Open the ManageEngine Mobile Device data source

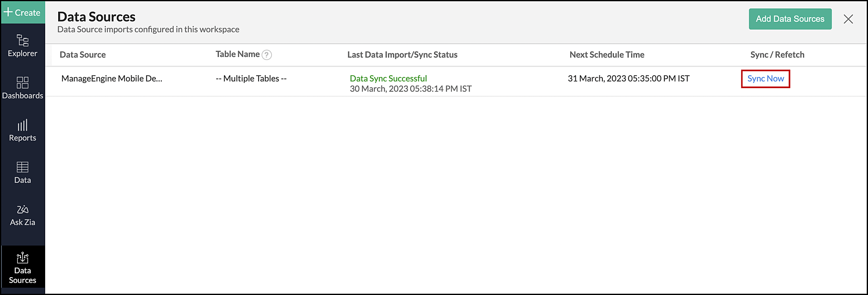click(112, 79)
